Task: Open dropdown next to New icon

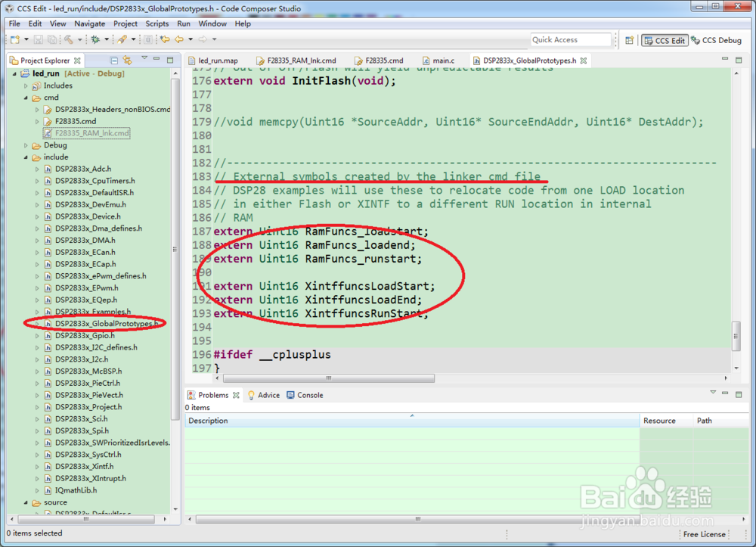Action: 26,39
